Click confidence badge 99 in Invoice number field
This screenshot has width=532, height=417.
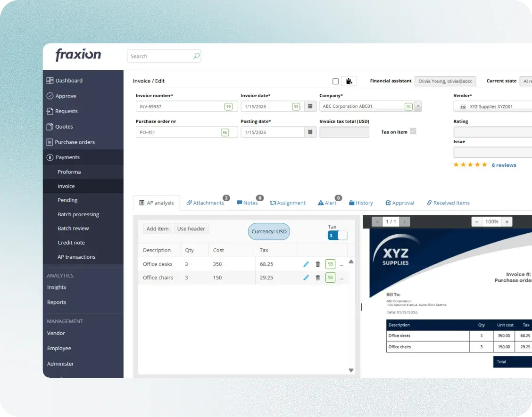coord(228,106)
